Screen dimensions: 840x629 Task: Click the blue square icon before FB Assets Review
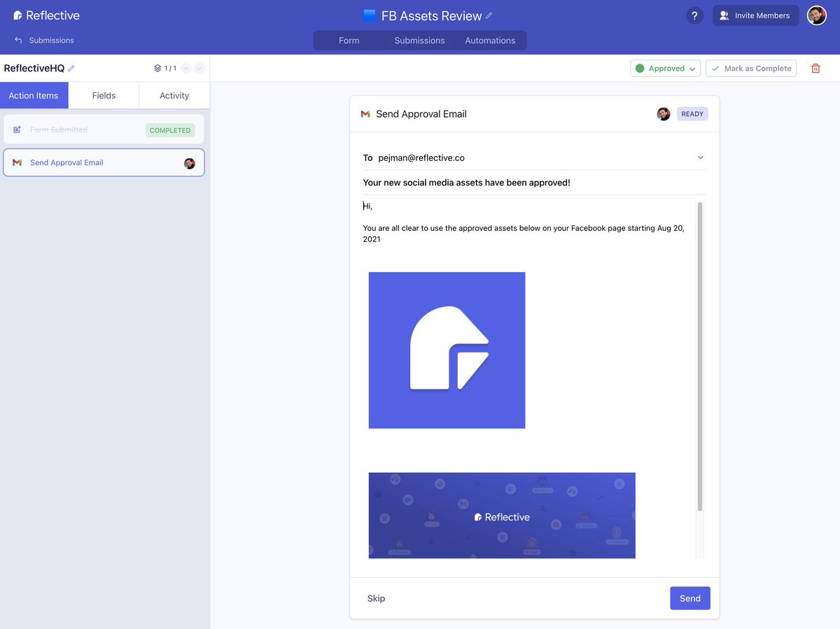point(370,15)
